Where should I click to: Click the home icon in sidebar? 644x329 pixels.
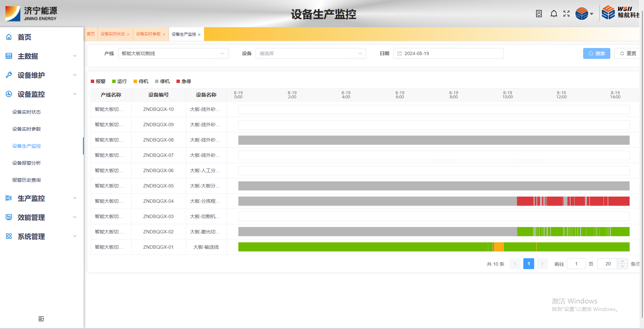tap(9, 37)
